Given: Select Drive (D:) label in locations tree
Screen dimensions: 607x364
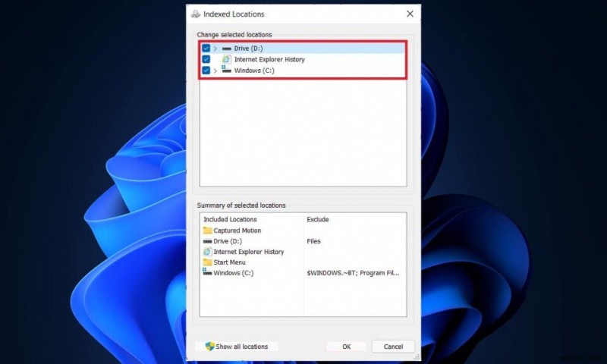Looking at the screenshot, I should (x=248, y=49).
